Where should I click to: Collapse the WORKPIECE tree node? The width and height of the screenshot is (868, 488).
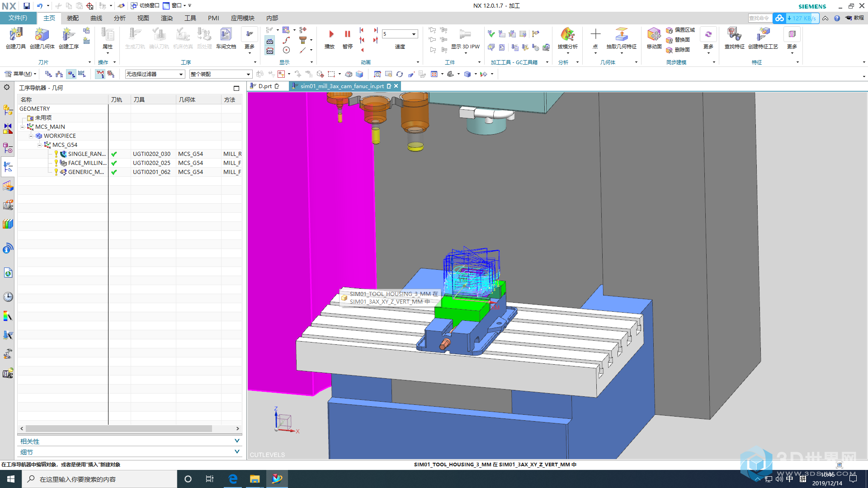[31, 136]
